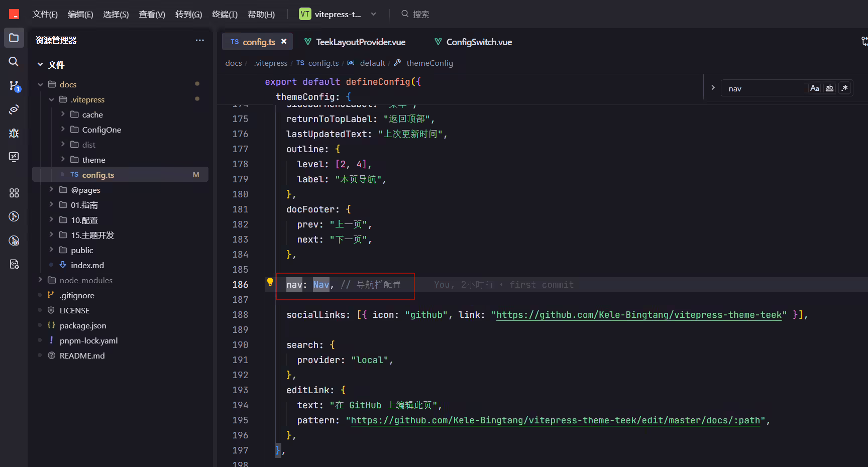
Task: Expand replace toggle arrow in find widget
Action: point(713,87)
